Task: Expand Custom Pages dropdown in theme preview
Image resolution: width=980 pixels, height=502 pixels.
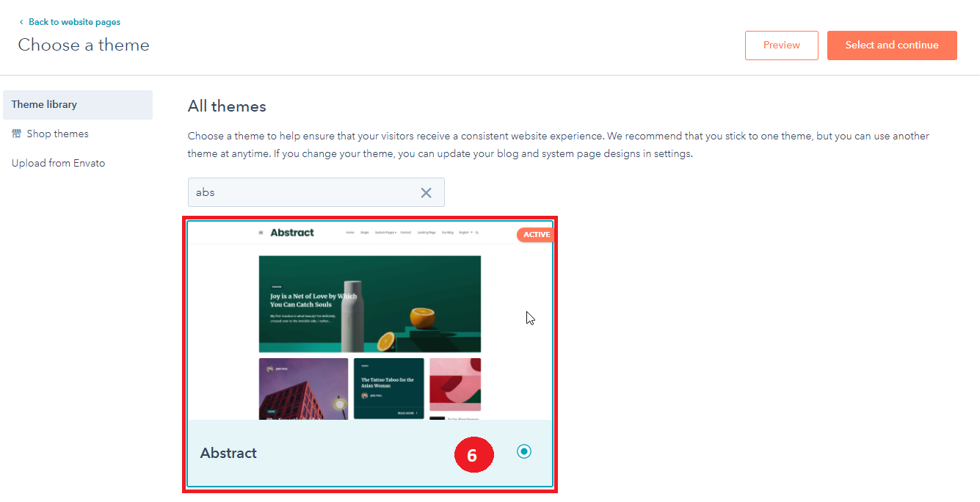Action: tap(385, 233)
